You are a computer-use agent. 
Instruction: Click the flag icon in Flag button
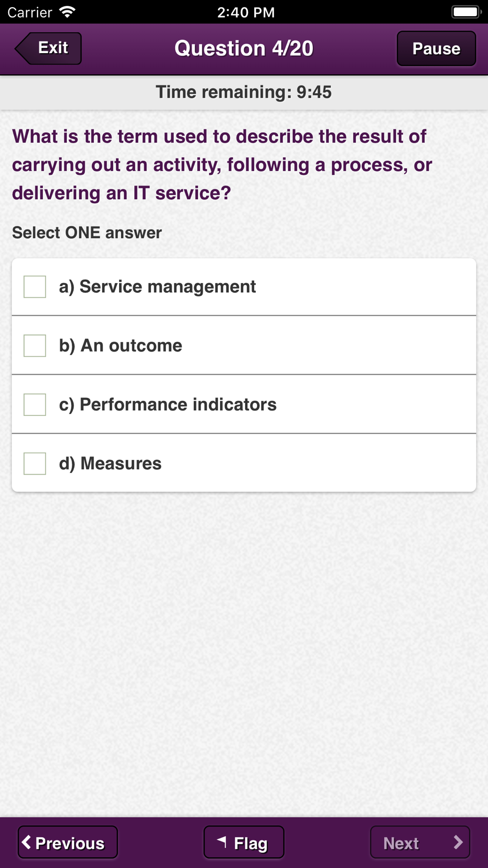click(222, 841)
